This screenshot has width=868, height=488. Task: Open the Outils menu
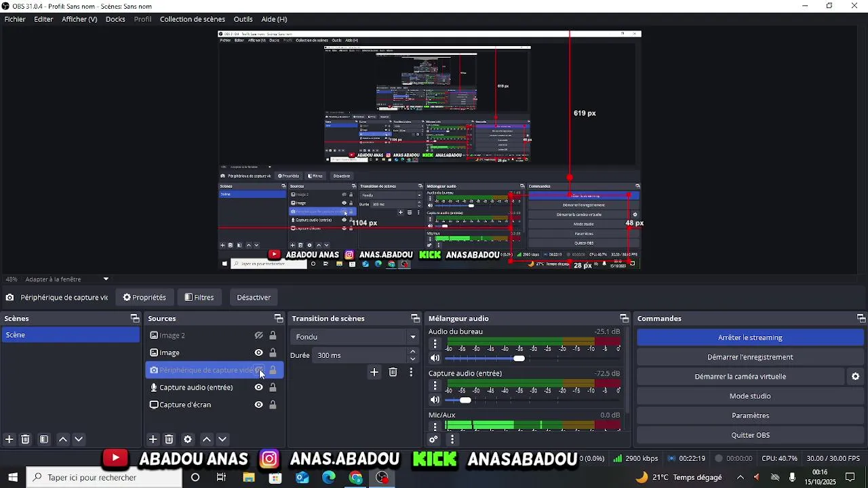tap(243, 19)
